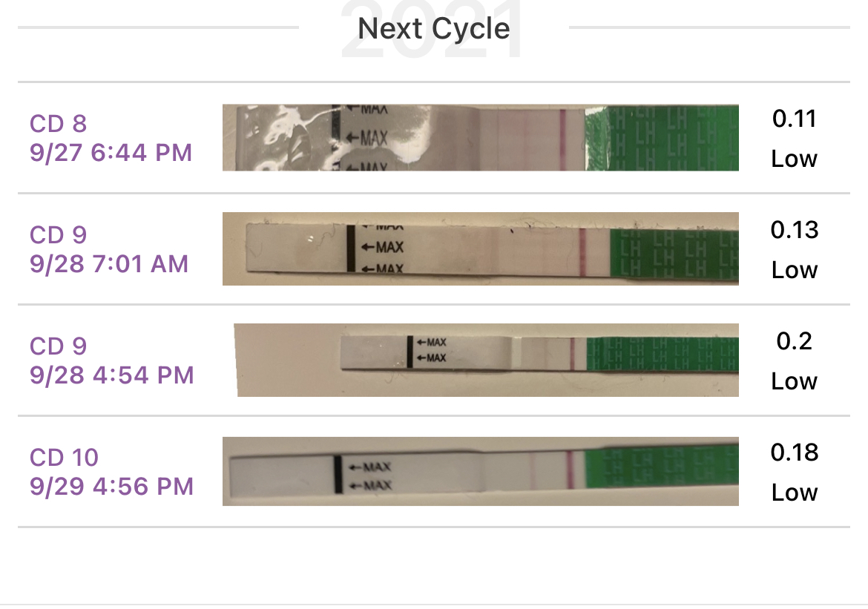Tap the CD 8 cycle day label
Image resolution: width=868 pixels, height=609 pixels.
tap(59, 123)
